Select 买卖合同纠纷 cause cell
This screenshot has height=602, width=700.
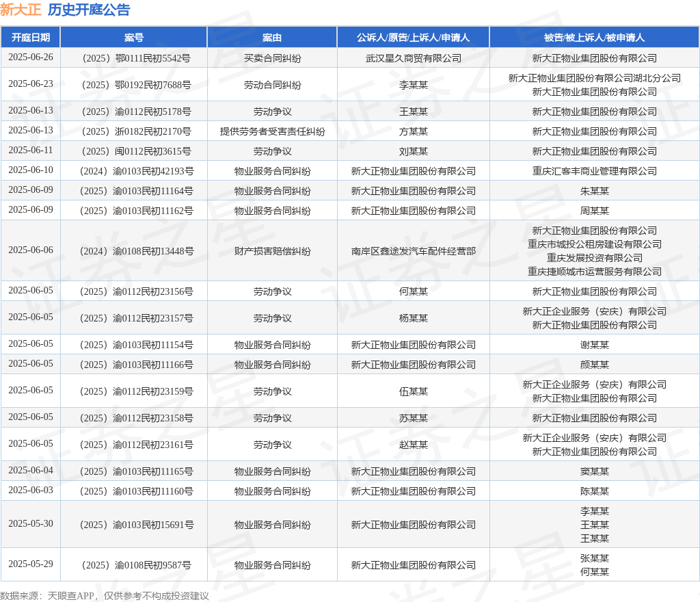click(272, 58)
